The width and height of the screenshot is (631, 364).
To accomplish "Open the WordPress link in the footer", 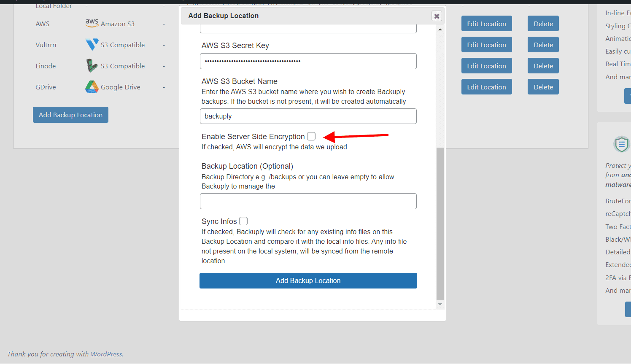I will pyautogui.click(x=106, y=354).
